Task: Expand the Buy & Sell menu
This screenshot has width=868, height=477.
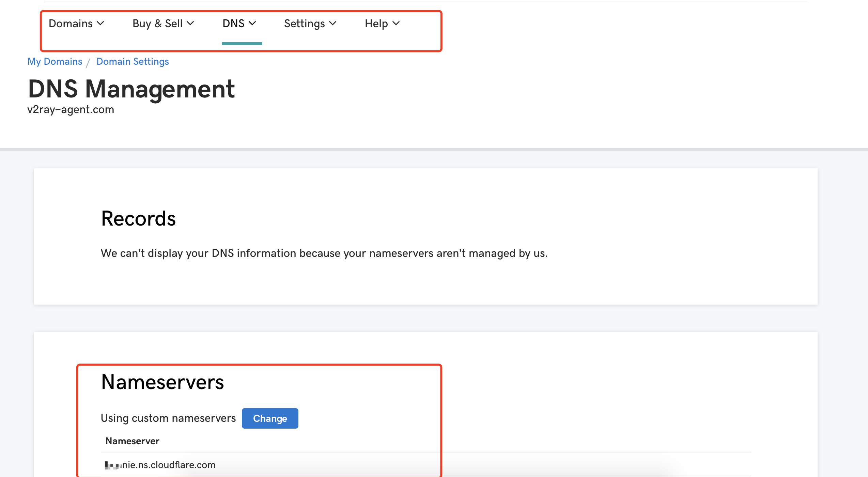Action: pos(158,24)
